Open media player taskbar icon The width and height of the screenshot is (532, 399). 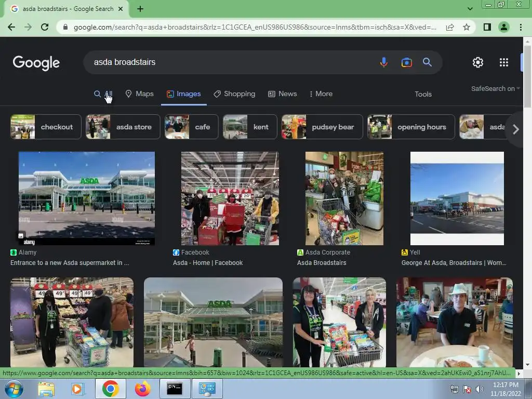pos(77,389)
